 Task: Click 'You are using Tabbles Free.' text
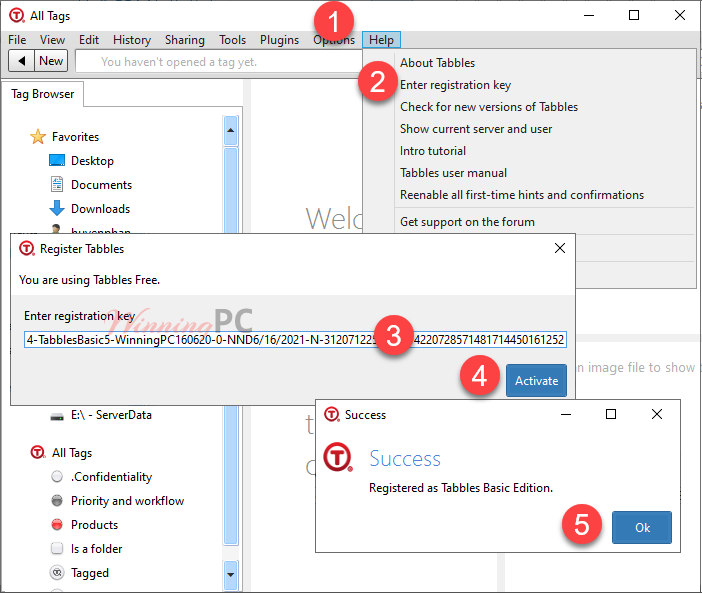point(90,280)
